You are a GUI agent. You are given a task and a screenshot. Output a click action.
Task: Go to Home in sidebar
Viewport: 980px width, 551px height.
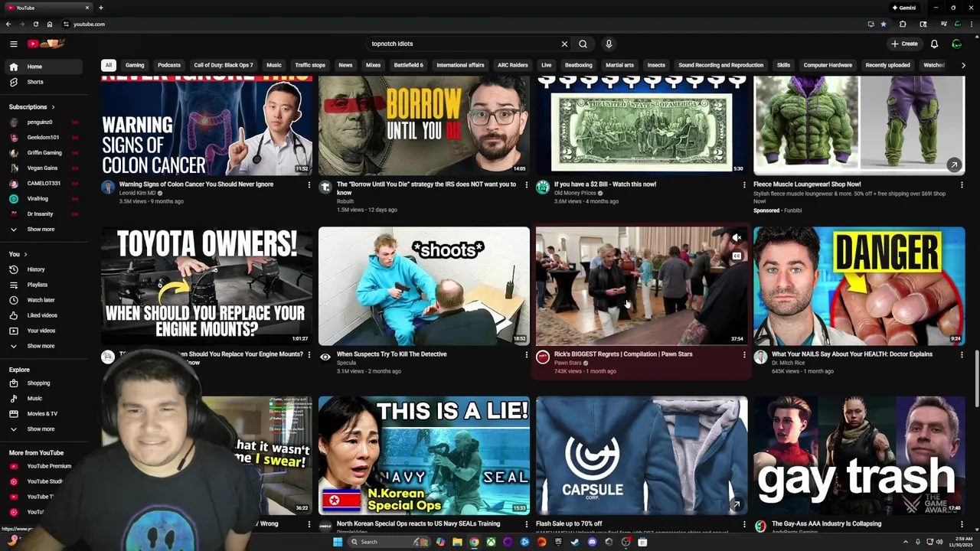click(44, 67)
